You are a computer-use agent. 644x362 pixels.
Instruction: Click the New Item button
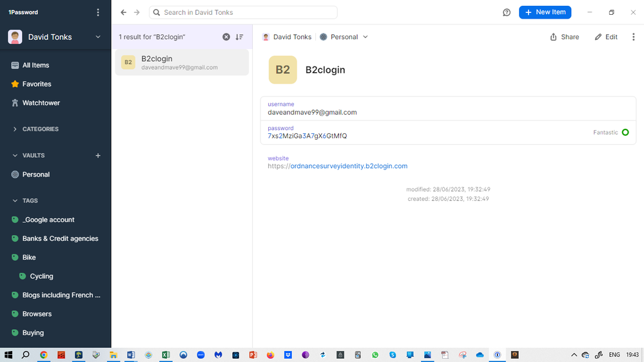pos(545,12)
